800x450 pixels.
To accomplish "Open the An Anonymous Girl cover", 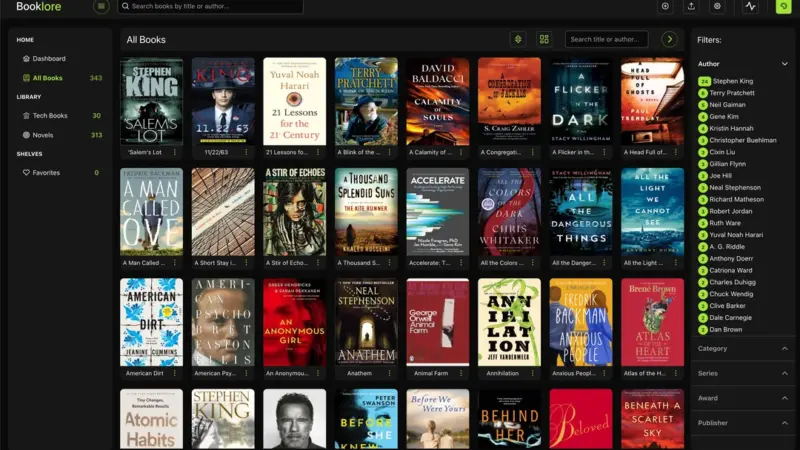I will 295,322.
